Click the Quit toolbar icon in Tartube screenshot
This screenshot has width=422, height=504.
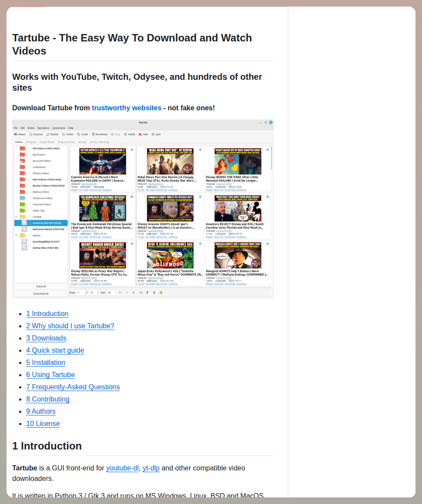153,134
